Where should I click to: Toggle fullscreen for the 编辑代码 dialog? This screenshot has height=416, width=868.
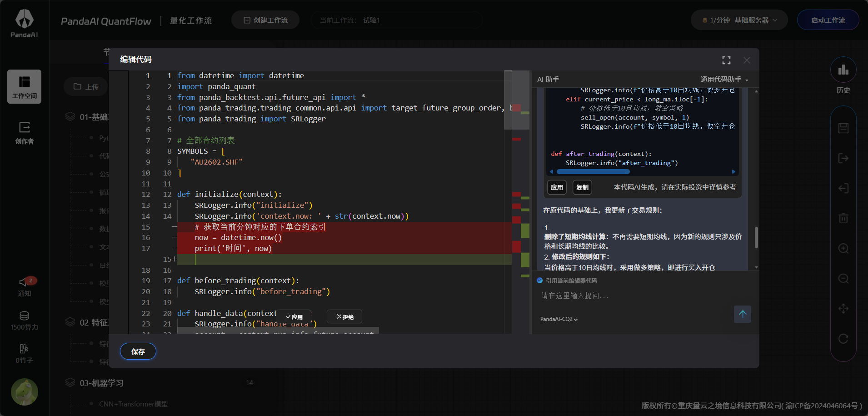click(726, 60)
